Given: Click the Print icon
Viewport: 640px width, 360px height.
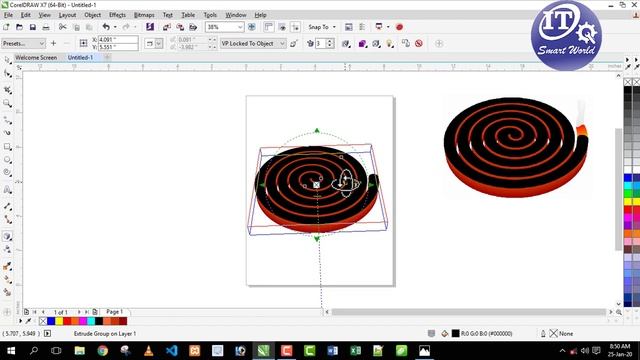Looking at the screenshot, I should (x=46, y=27).
